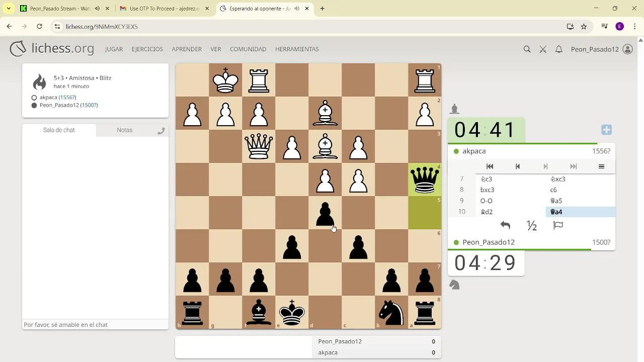This screenshot has width=644, height=362.
Task: Select white move ♗d2 in move list
Action: (511, 212)
